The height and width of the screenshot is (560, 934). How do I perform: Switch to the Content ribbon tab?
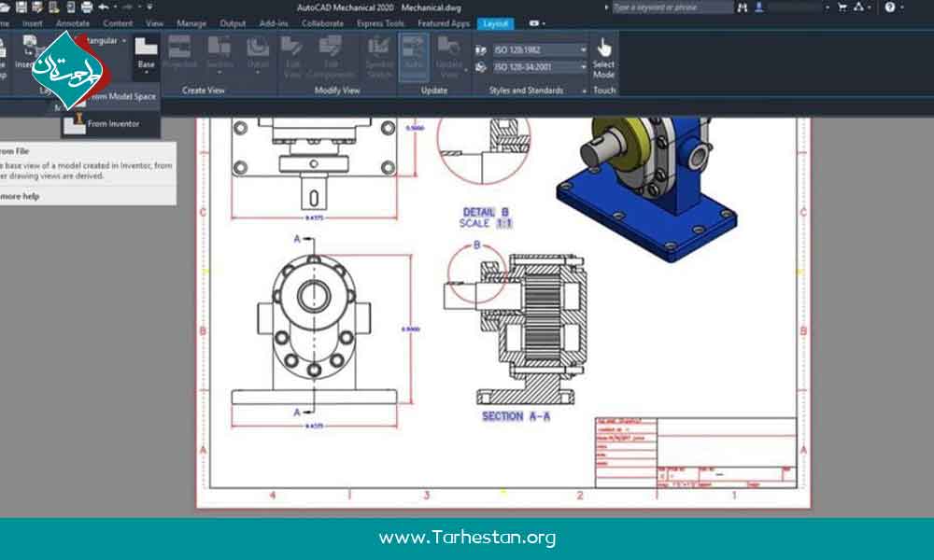[118, 23]
